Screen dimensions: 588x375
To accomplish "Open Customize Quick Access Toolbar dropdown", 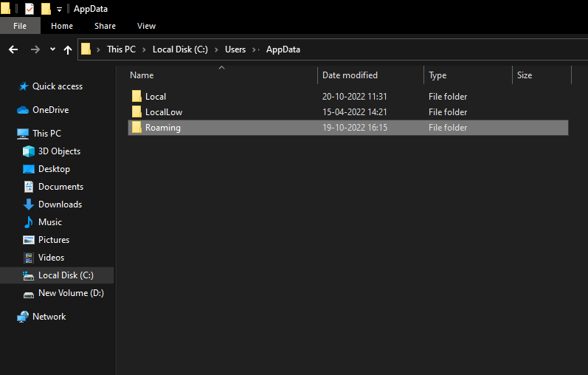I will point(59,10).
